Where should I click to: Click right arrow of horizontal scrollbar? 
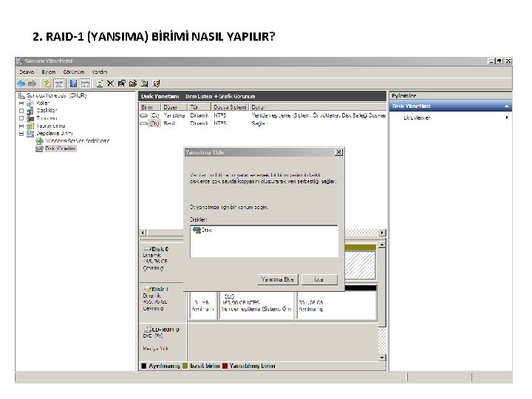[383, 233]
